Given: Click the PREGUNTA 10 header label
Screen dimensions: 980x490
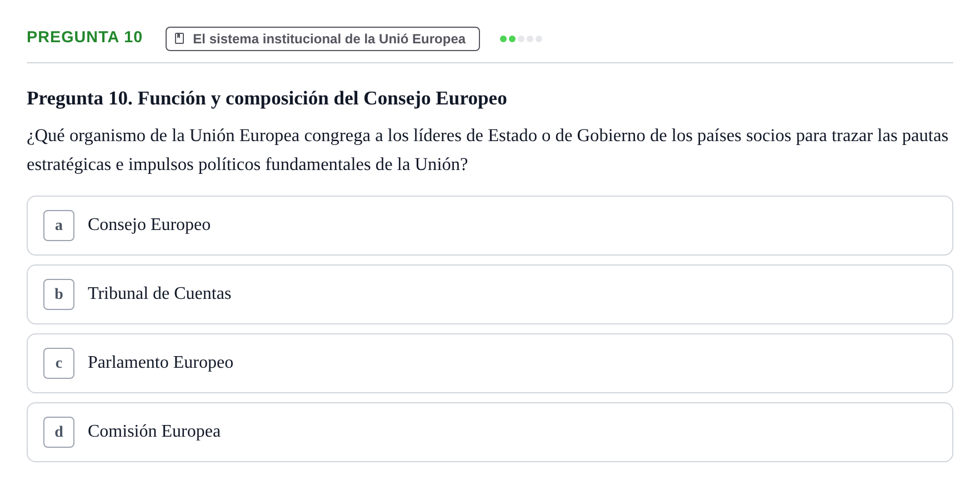Looking at the screenshot, I should (84, 37).
